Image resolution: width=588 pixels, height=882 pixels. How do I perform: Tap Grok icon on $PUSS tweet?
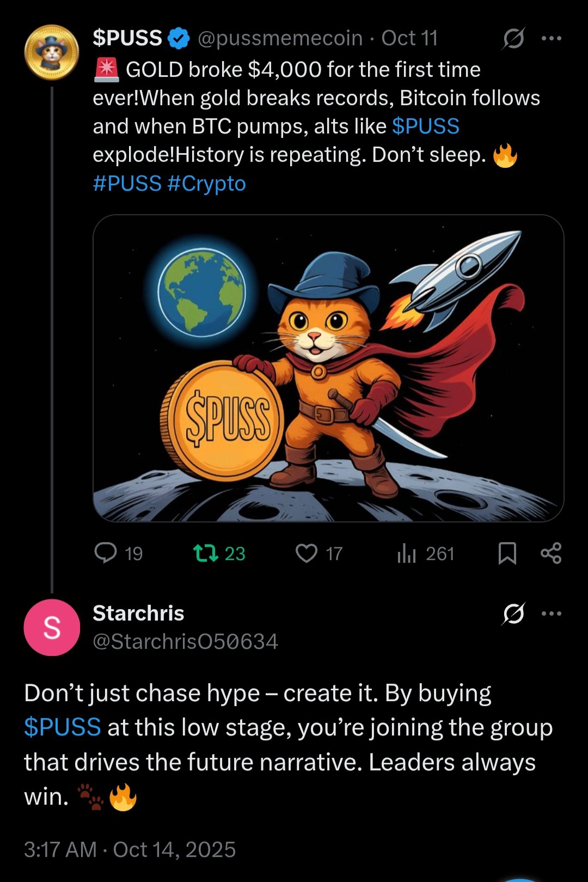tap(513, 38)
